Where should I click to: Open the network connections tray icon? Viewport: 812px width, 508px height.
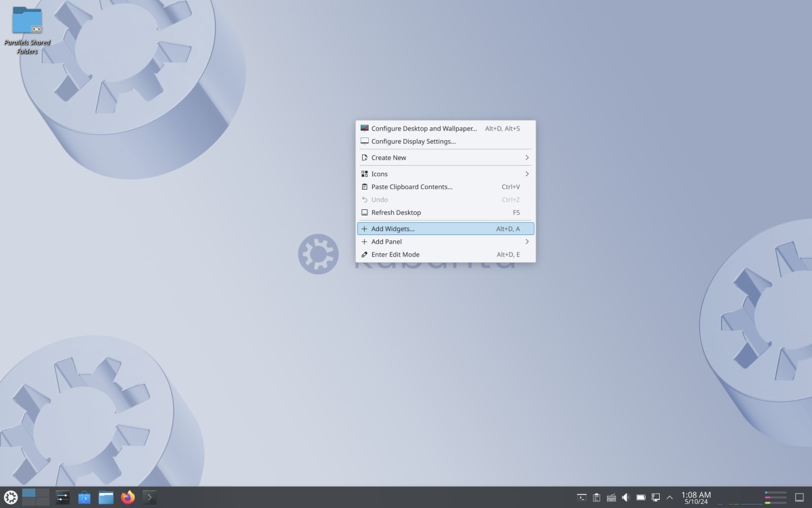coord(656,498)
